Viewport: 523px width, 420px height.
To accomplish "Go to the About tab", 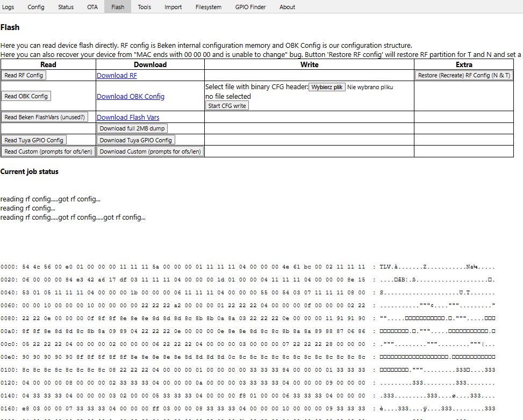I will [x=287, y=6].
